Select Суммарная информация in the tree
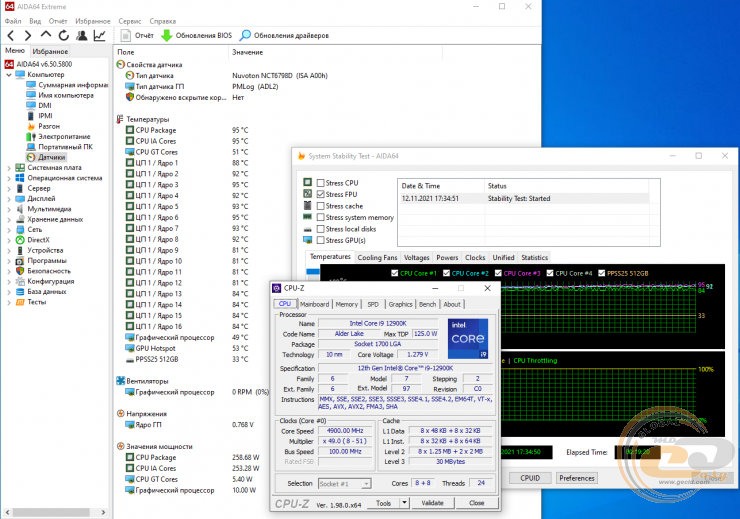 click(73, 85)
